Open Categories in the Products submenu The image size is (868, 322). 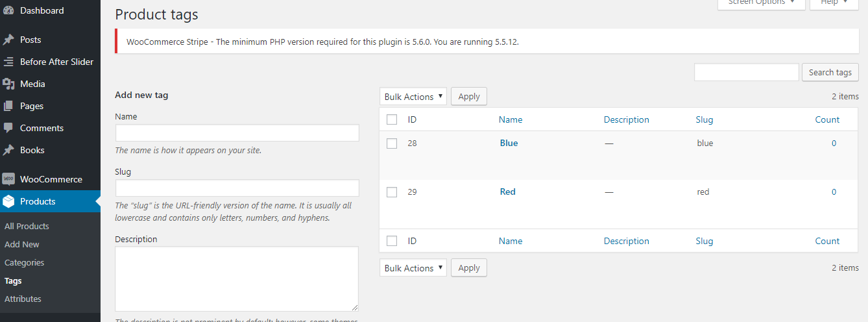tap(25, 262)
